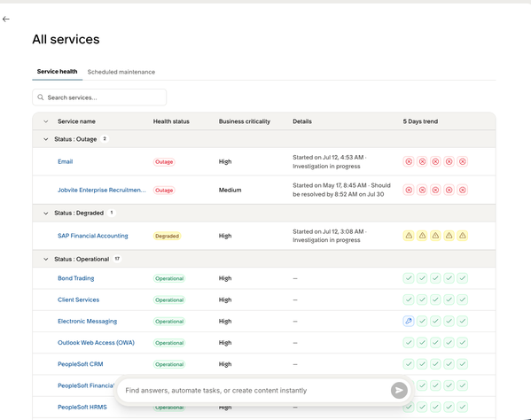This screenshot has width=531, height=420.
Task: Sort by Business criticality column header
Action: point(245,121)
